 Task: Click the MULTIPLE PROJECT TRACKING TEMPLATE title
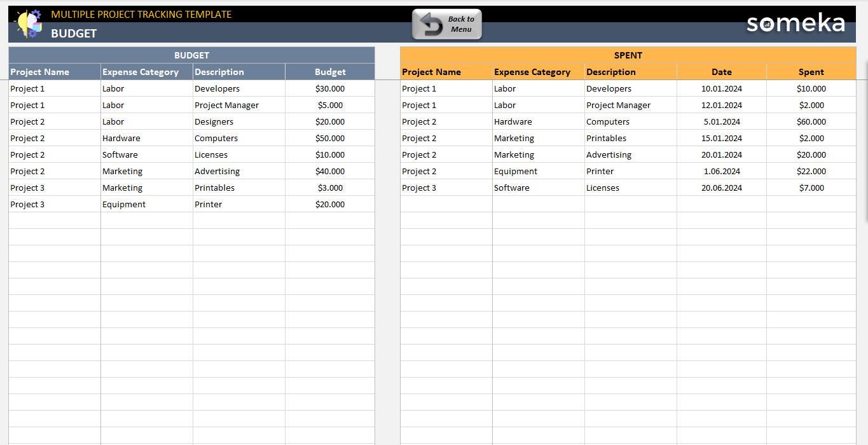click(141, 14)
